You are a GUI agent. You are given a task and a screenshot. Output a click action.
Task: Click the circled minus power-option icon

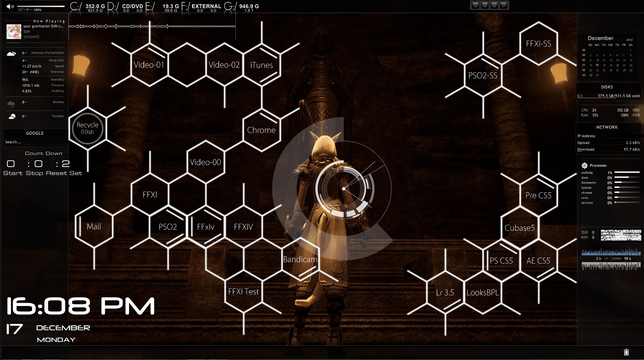pyautogui.click(x=485, y=5)
